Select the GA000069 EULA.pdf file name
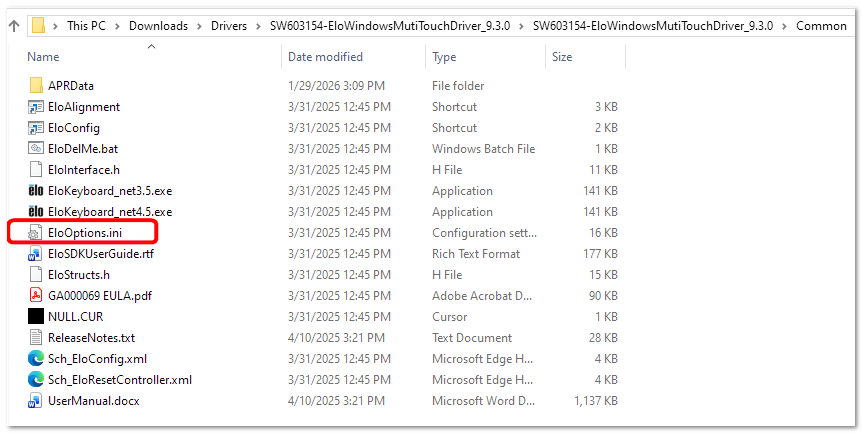The image size is (862, 433). pos(100,296)
